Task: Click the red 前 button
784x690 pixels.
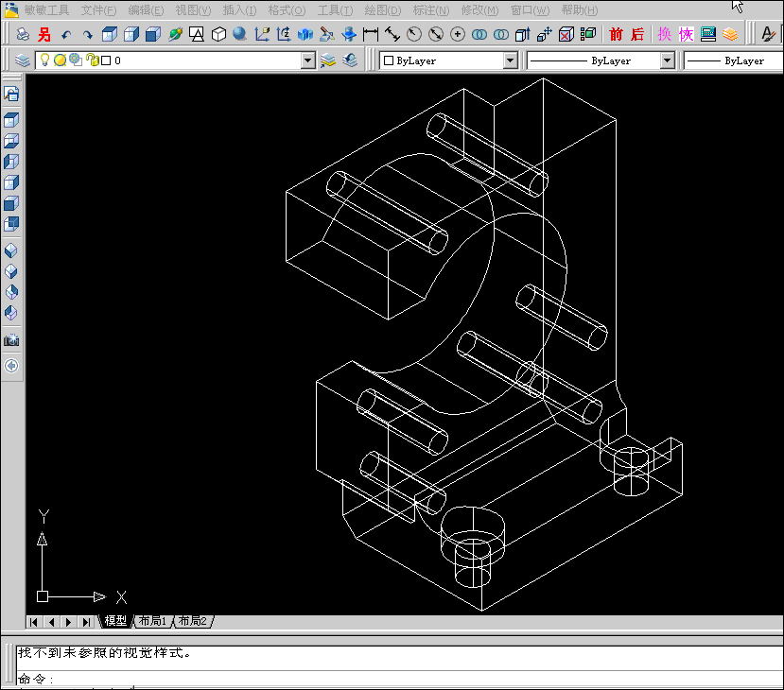Action: click(616, 34)
